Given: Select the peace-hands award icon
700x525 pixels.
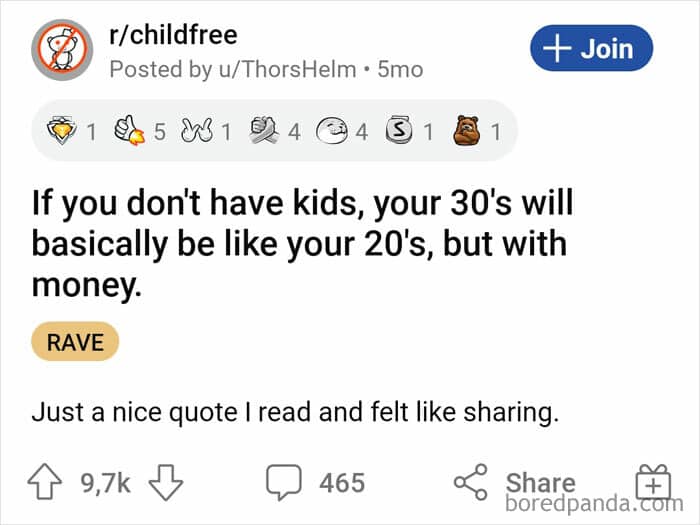Looking at the screenshot, I should [196, 131].
